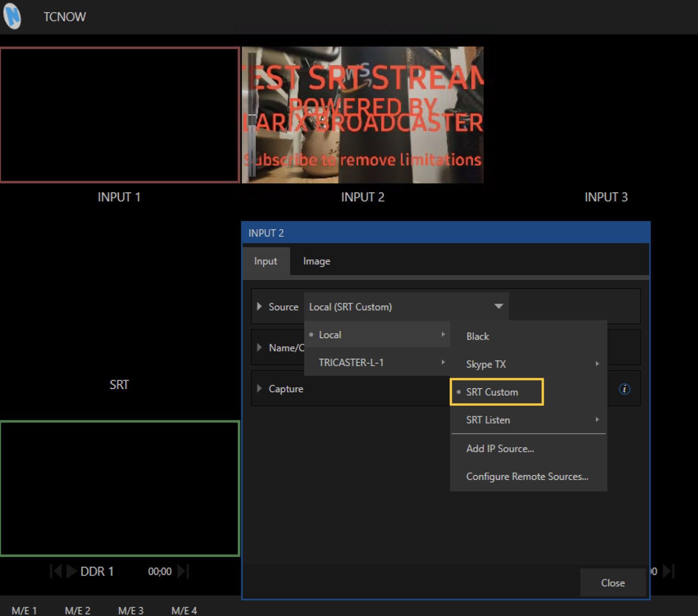
Task: Open the Source dropdown arrow
Action: click(x=498, y=306)
